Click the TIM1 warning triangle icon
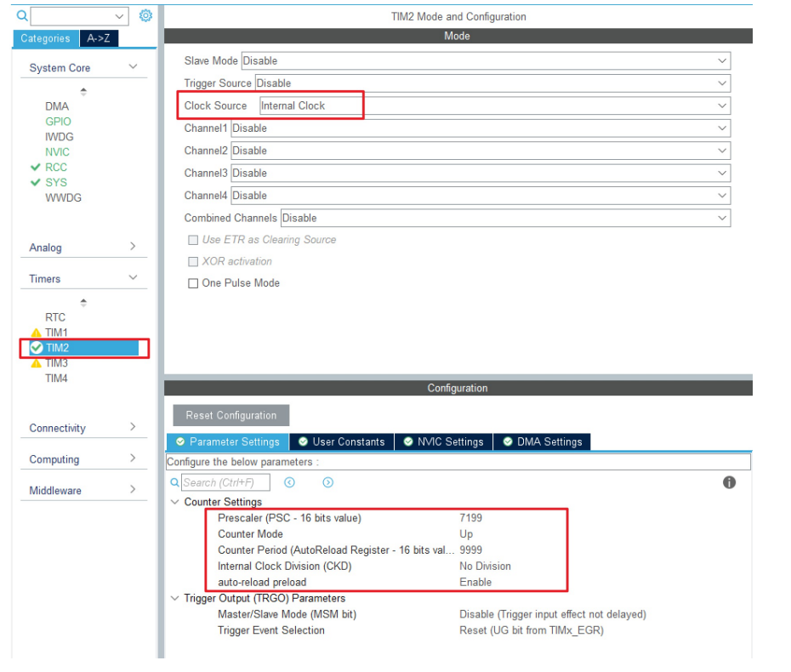Image resolution: width=791 pixels, height=672 pixels. [36, 333]
